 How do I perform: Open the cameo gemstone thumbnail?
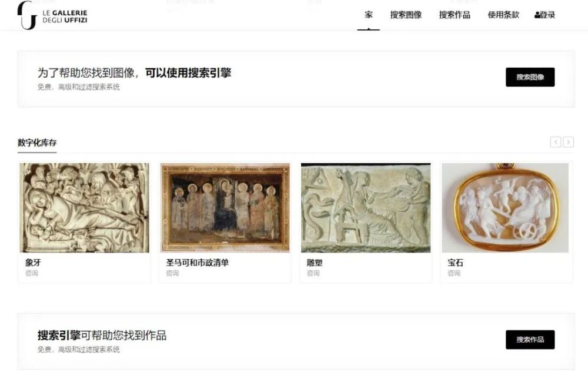[505, 208]
